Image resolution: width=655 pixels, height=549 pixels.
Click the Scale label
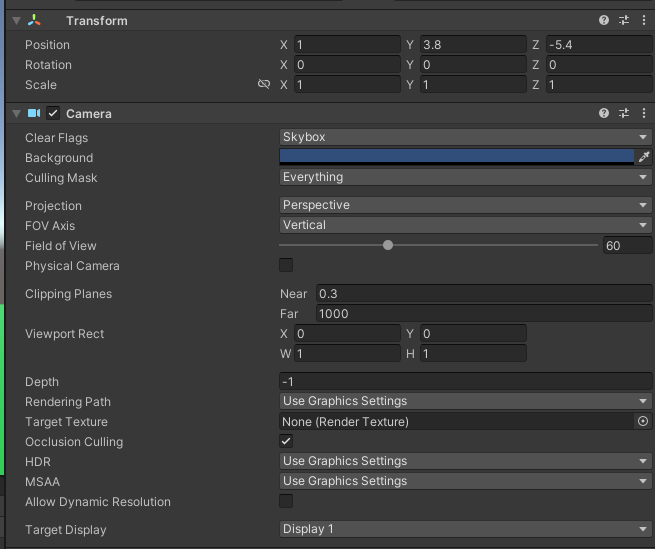pos(41,85)
